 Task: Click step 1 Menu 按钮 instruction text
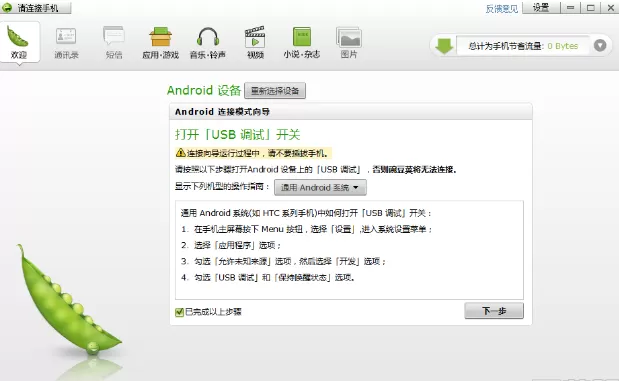point(306,229)
